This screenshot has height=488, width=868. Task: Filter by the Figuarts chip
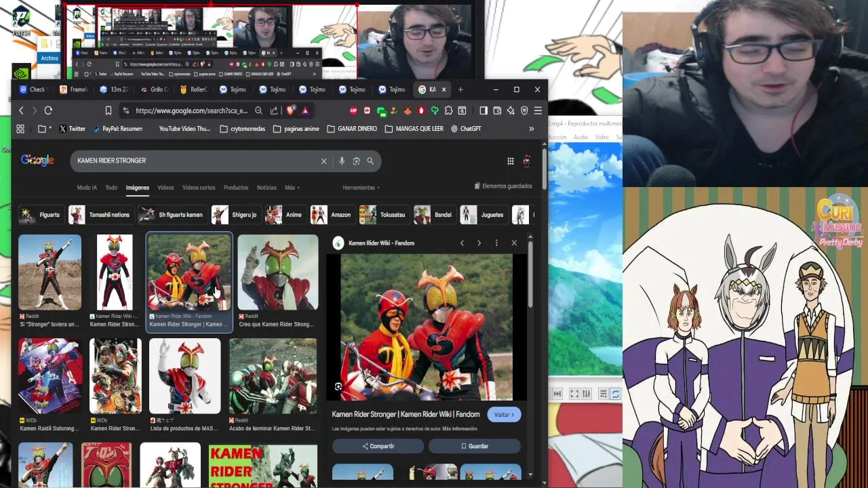[41, 215]
